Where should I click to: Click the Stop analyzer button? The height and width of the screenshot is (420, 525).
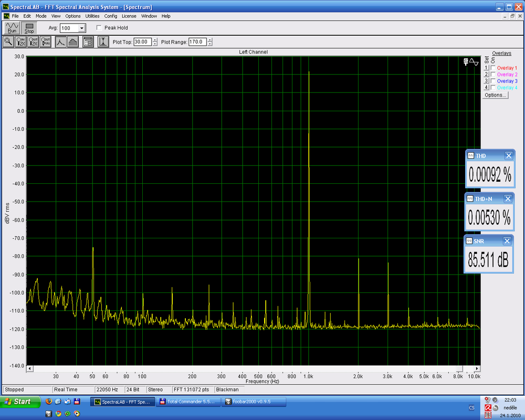[x=29, y=28]
